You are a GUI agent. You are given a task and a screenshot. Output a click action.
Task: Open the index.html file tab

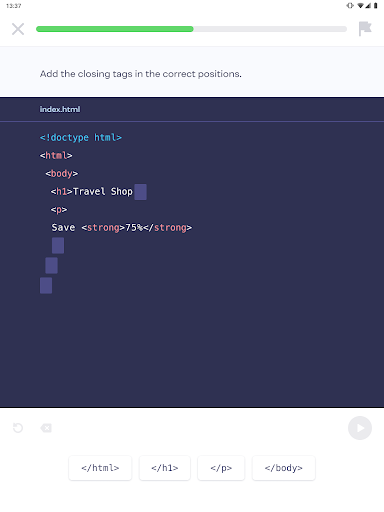click(x=60, y=109)
